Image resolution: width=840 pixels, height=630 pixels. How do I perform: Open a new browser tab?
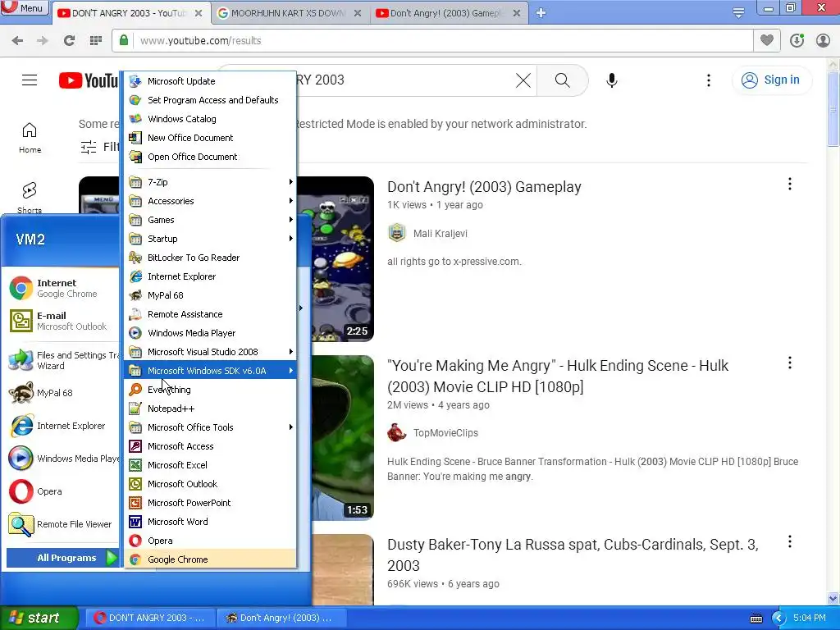541,13
